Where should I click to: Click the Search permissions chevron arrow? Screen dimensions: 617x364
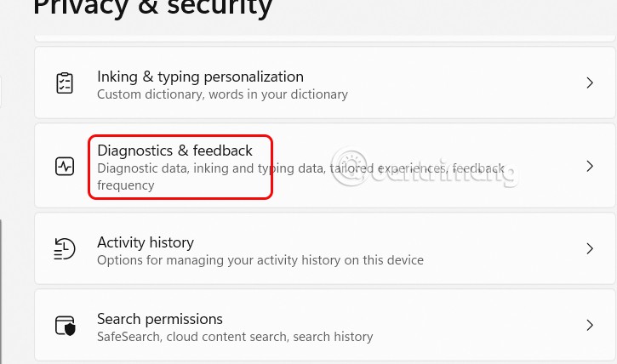tap(590, 326)
